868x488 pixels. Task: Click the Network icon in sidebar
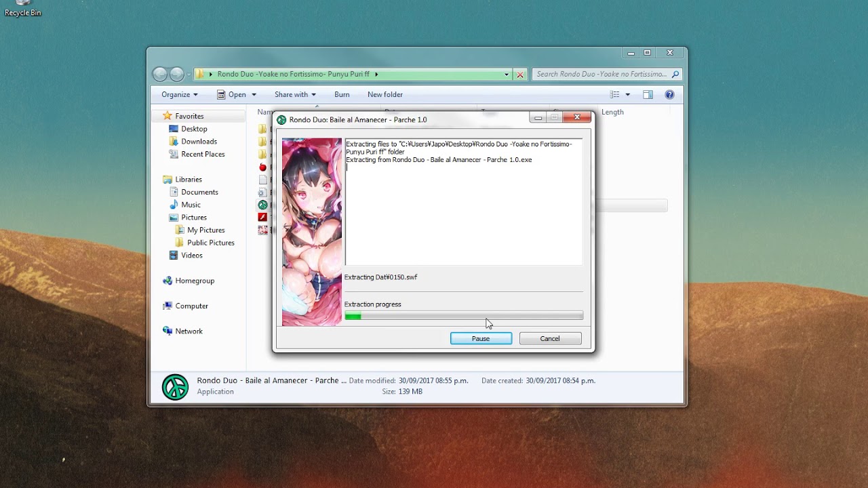tap(167, 331)
